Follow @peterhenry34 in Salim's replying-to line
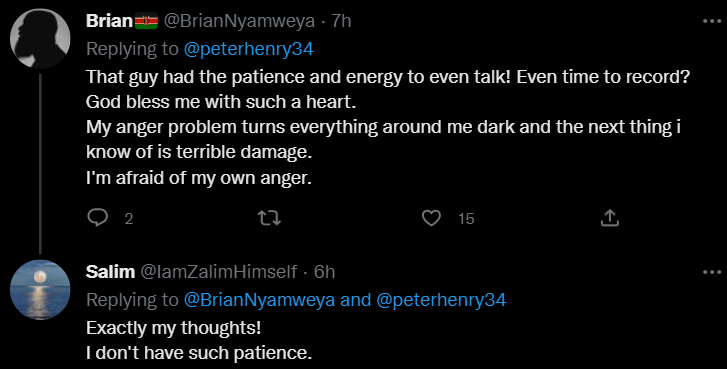The width and height of the screenshot is (727, 369). [x=441, y=300]
